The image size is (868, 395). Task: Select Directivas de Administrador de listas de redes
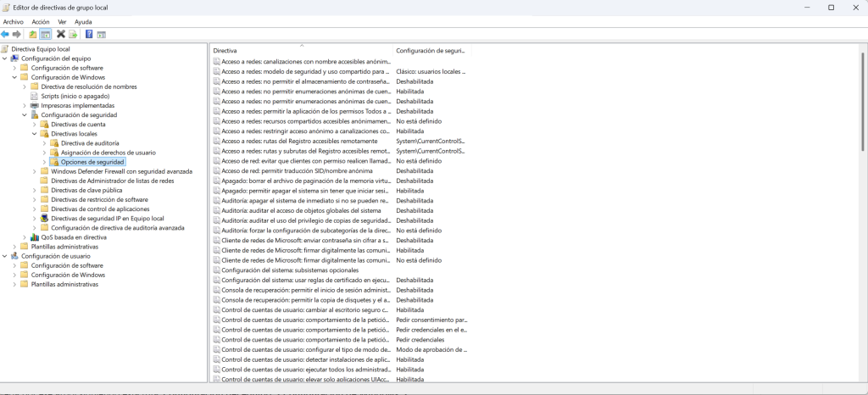(113, 181)
